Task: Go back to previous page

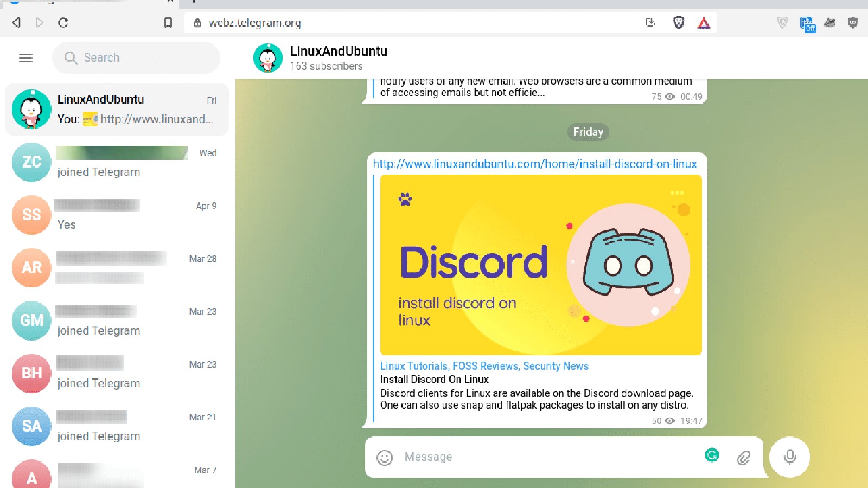Action: pyautogui.click(x=17, y=23)
